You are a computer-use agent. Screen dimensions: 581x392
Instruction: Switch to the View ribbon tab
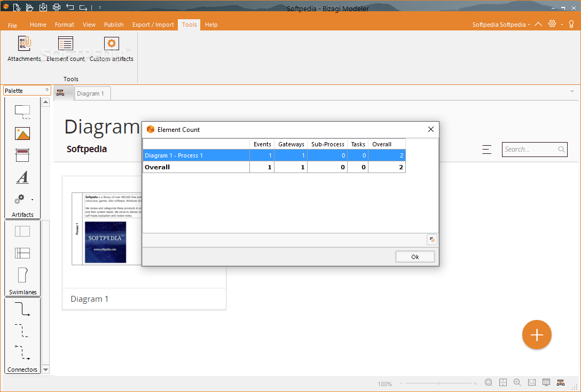coord(89,25)
